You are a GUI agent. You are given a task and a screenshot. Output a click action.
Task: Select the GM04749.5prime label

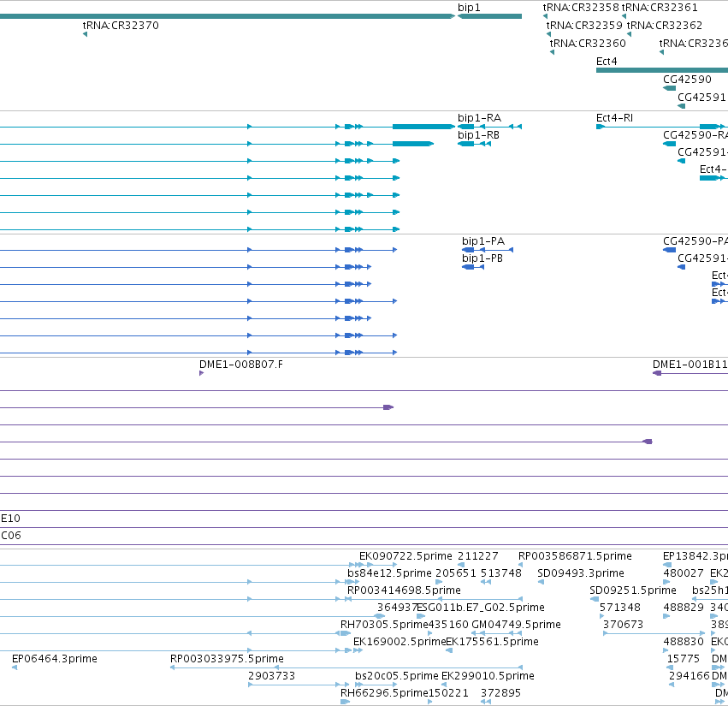point(517,625)
